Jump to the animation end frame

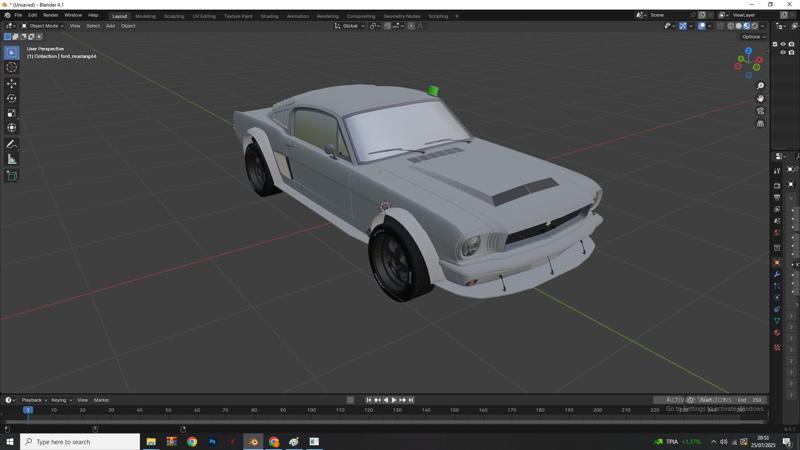[x=411, y=400]
